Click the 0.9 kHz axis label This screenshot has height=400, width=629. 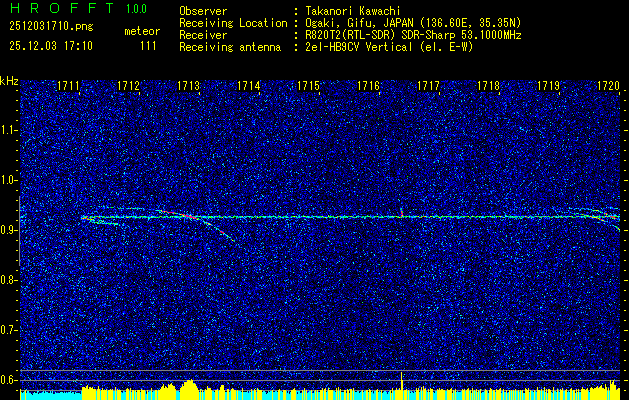point(8,230)
